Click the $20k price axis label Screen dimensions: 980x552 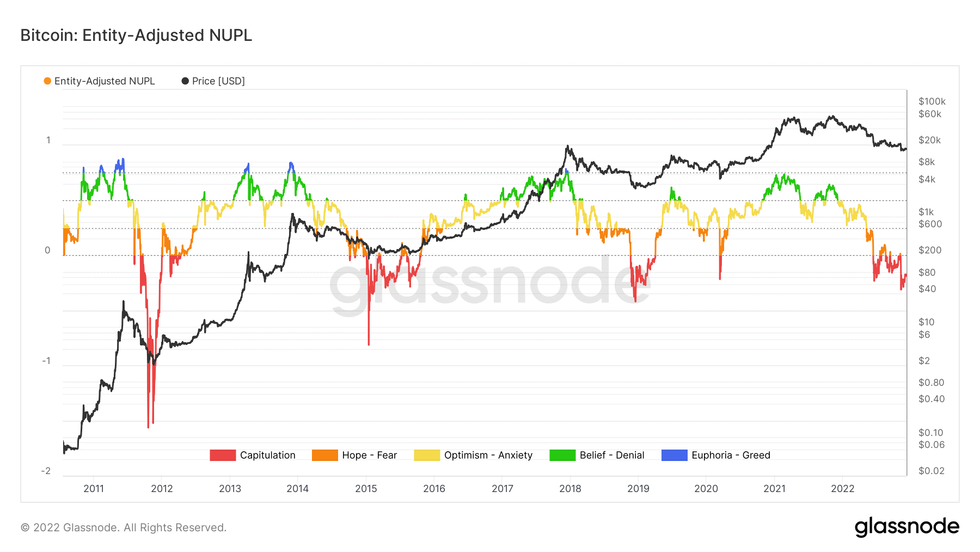pos(929,140)
